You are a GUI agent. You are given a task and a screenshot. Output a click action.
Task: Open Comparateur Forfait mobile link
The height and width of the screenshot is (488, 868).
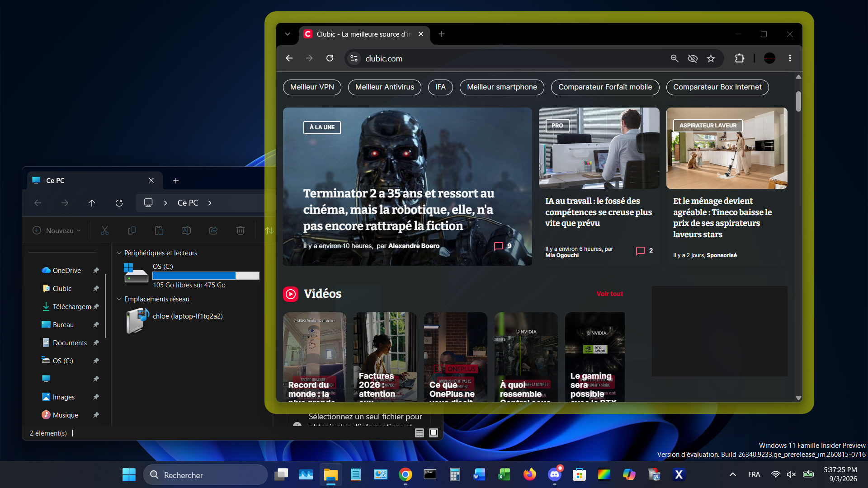(605, 87)
